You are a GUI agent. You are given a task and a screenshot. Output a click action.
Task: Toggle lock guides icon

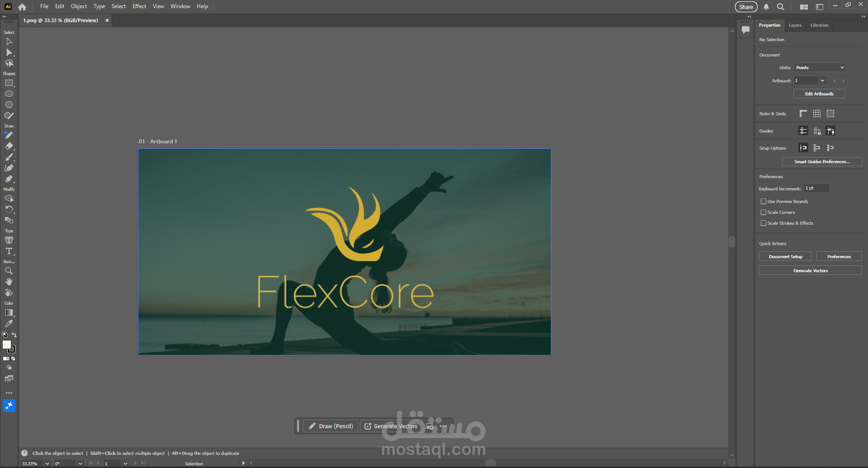coord(817,131)
